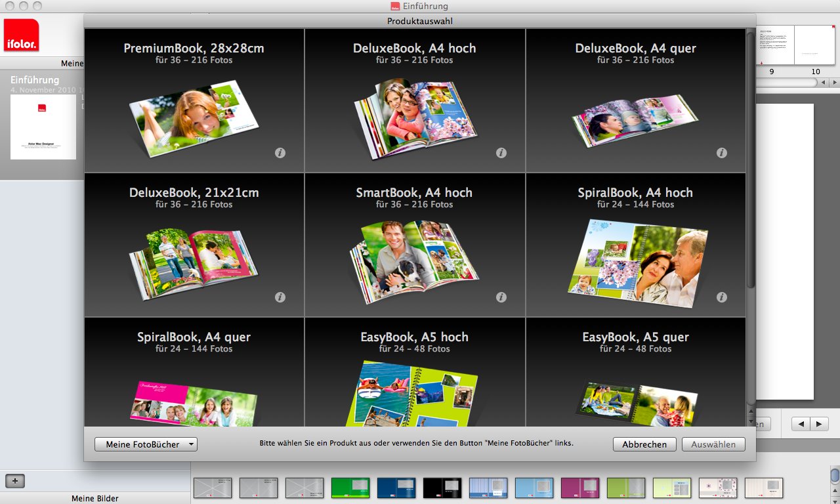Click the template strip's vertical scrollbar thumb
This screenshot has height=504, width=840.
835,475
